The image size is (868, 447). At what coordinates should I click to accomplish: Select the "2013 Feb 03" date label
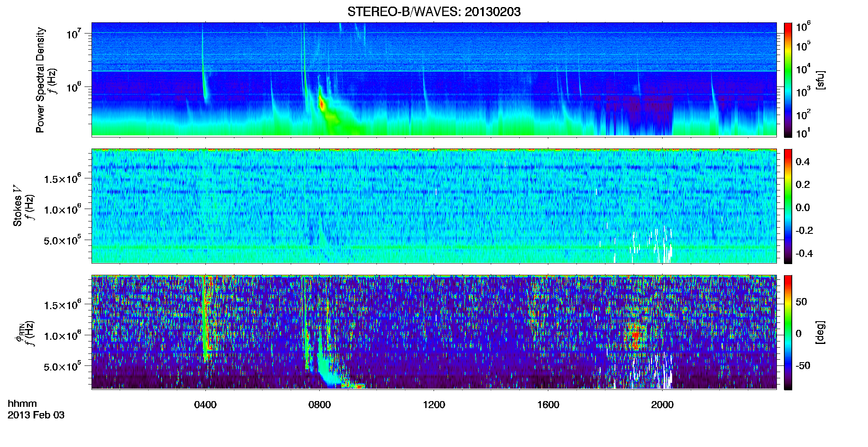pos(36,415)
